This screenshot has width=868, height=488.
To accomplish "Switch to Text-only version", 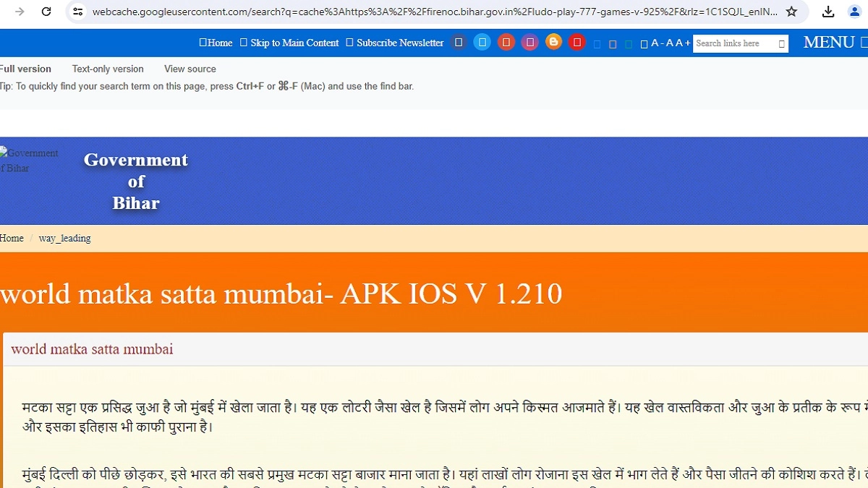I will pos(108,69).
